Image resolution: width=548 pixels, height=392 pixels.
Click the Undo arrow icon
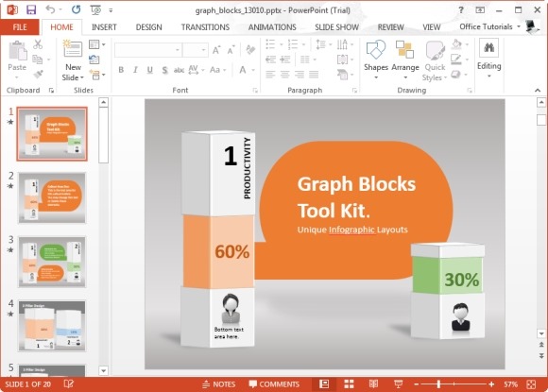click(x=50, y=9)
